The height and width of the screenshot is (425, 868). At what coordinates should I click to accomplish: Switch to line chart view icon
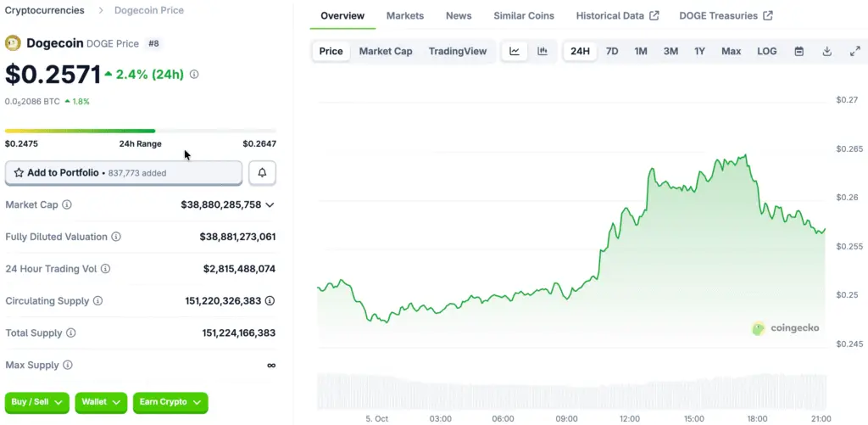515,51
